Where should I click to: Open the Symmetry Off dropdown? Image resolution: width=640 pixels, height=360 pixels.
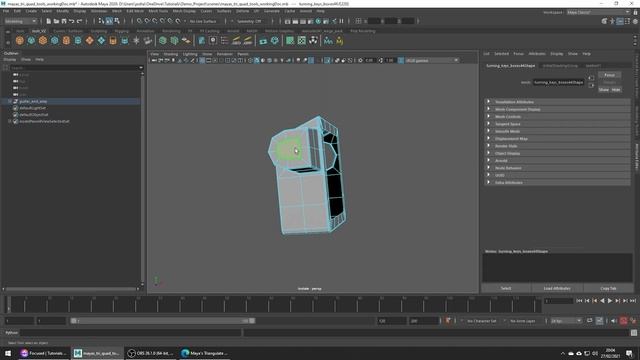(x=249, y=21)
